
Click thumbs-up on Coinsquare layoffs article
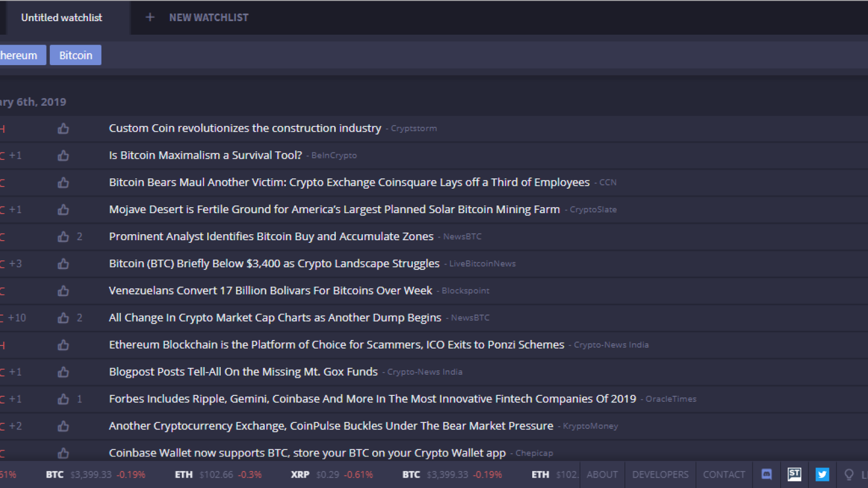(x=63, y=183)
